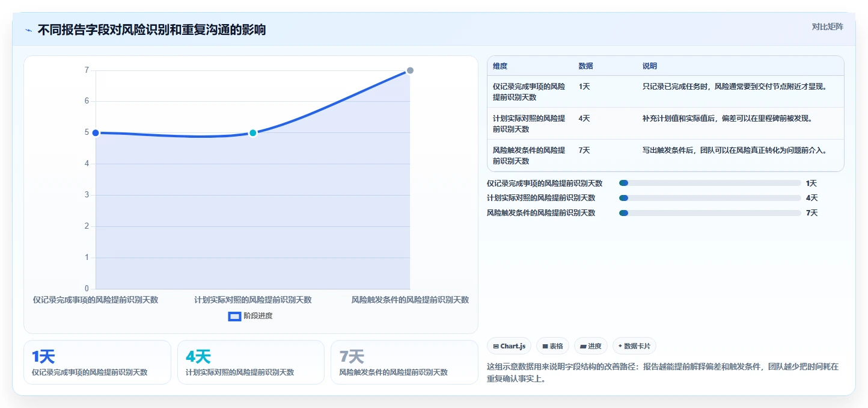Select the 数据卡片 tag chip
Viewport: 868px width, 408px height.
[x=634, y=346]
